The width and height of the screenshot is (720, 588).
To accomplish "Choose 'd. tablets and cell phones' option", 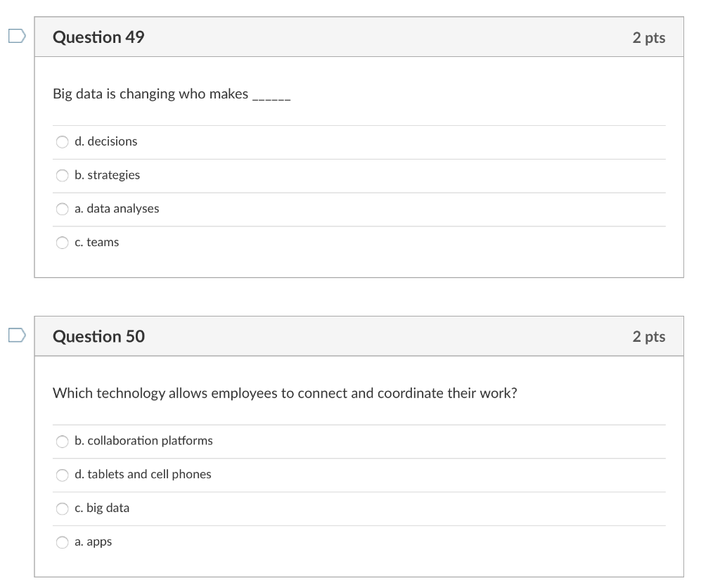I will pyautogui.click(x=62, y=475).
